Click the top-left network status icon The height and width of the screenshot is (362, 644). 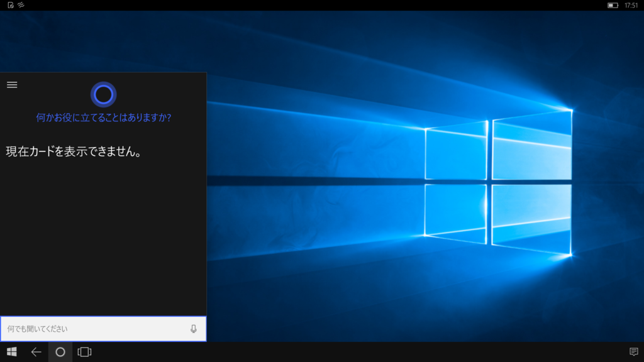pos(21,5)
